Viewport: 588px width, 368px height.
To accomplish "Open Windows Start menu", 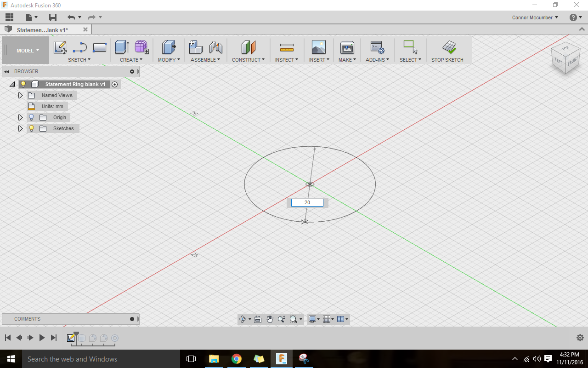I will (11, 359).
